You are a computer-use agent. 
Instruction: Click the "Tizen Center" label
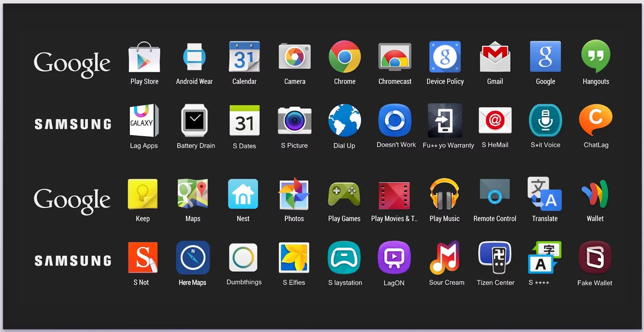click(x=495, y=283)
